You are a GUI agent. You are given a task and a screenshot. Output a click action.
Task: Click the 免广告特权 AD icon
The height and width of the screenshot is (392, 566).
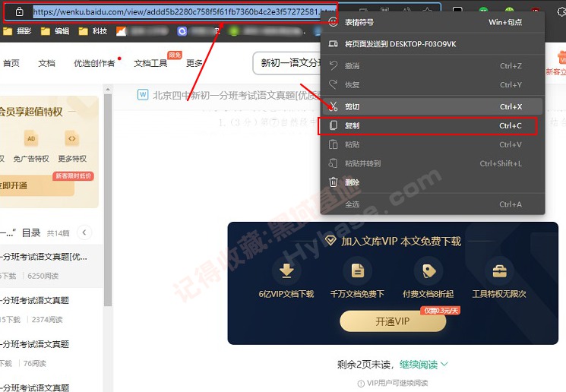31,138
